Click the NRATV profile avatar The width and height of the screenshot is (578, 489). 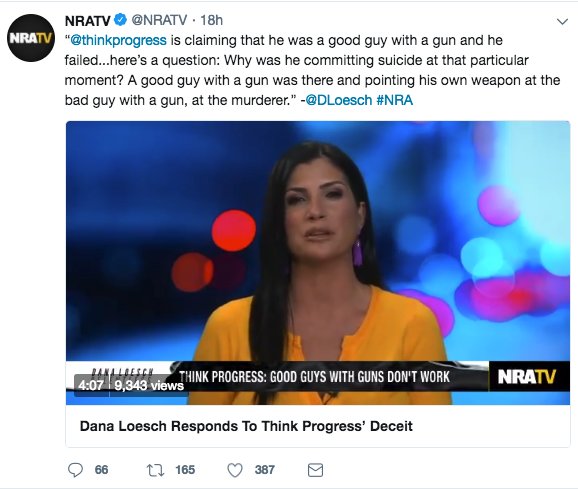coord(31,38)
